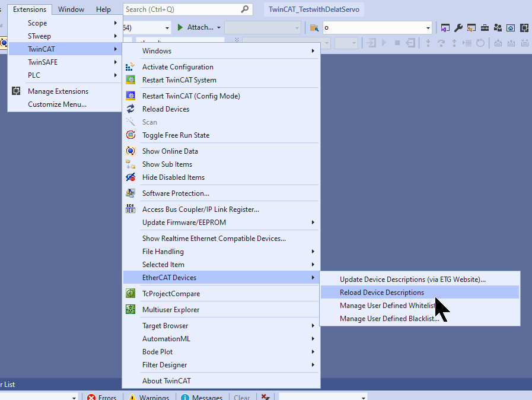
Task: Open the TwinSAFE submenu
Action: pos(65,62)
